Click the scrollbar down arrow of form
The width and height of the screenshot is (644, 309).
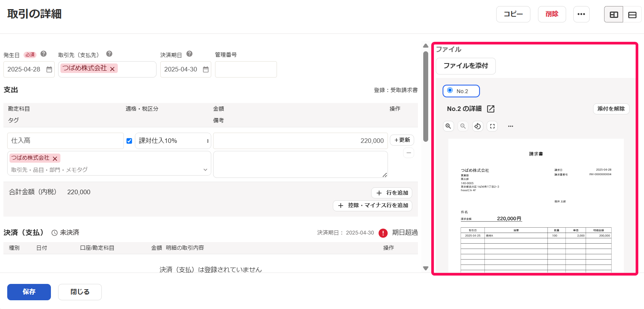tap(426, 268)
